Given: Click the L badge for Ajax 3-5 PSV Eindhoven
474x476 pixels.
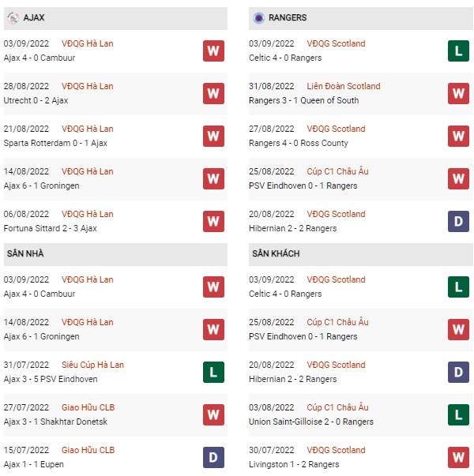Looking at the screenshot, I should [x=213, y=372].
